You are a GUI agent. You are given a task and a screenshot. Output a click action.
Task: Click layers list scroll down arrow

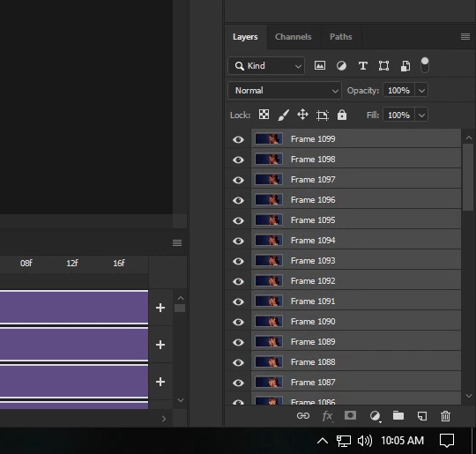pos(468,396)
